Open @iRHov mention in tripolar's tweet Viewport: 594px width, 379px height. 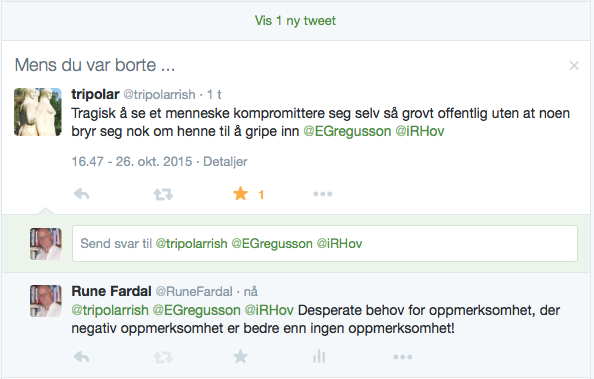click(420, 131)
